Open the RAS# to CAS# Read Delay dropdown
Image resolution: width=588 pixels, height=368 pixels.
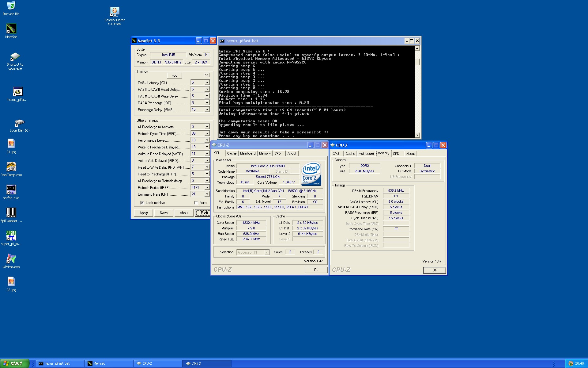(207, 89)
